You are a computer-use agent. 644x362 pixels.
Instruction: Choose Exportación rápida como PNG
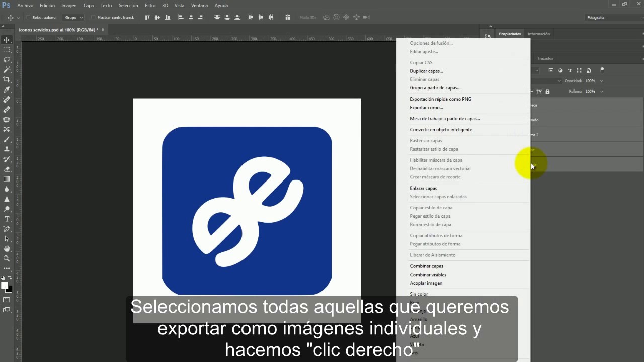click(440, 99)
